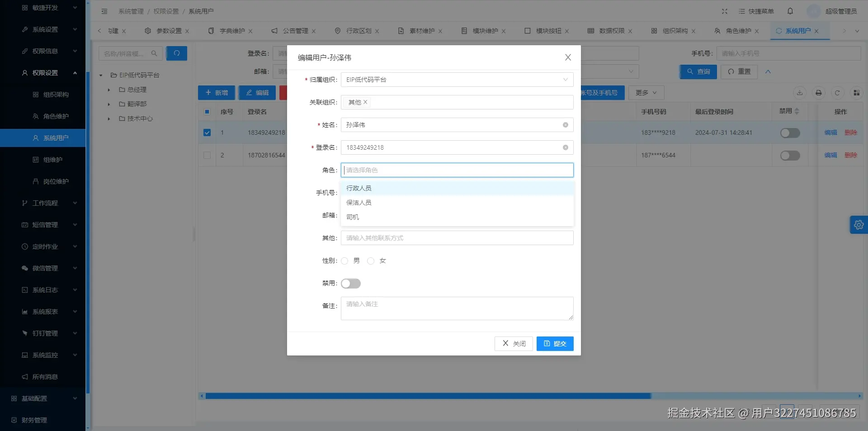Uncheck the row 1 checkbox
Screen dimensions: 868x431
207,133
